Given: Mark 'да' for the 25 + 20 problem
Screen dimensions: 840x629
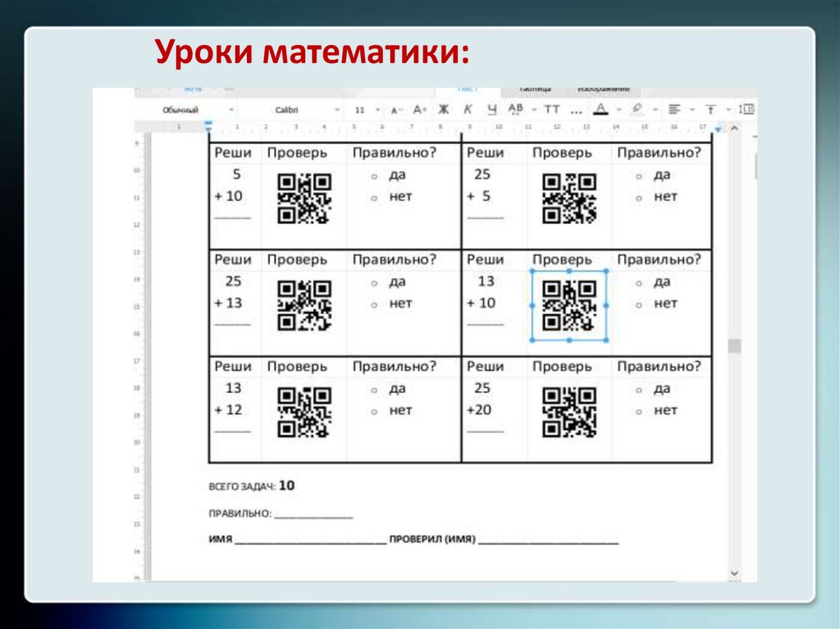Looking at the screenshot, I should (x=638, y=390).
